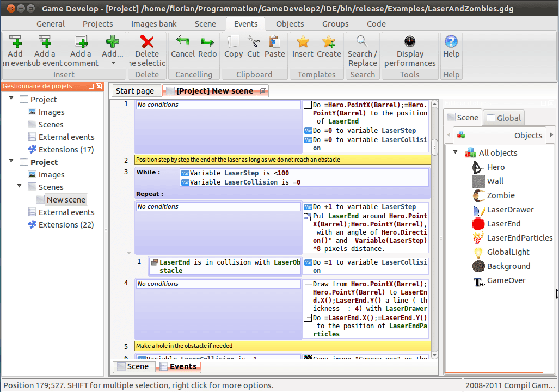Image resolution: width=559 pixels, height=392 pixels.
Task: Toggle the Global tab's checkbox in objects editor
Action: tap(492, 117)
